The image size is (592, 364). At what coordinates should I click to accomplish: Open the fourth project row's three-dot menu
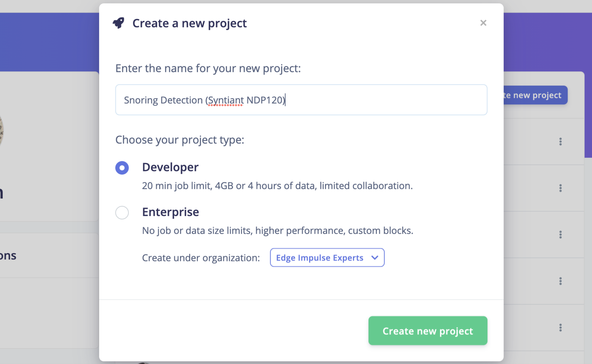point(561,281)
